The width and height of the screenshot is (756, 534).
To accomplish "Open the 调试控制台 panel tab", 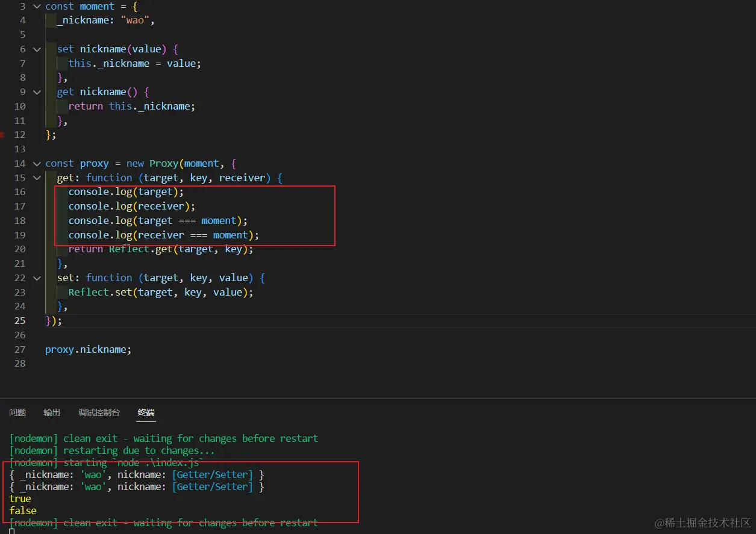I will (99, 412).
